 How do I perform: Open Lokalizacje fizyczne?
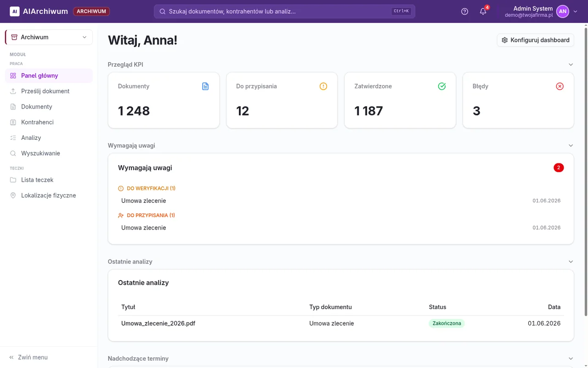click(49, 195)
